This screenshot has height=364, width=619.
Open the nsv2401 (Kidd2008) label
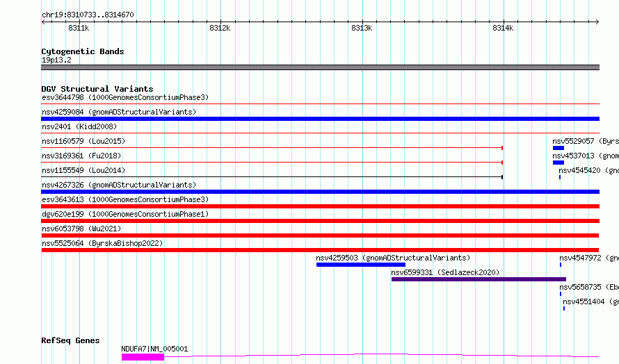[x=79, y=126]
